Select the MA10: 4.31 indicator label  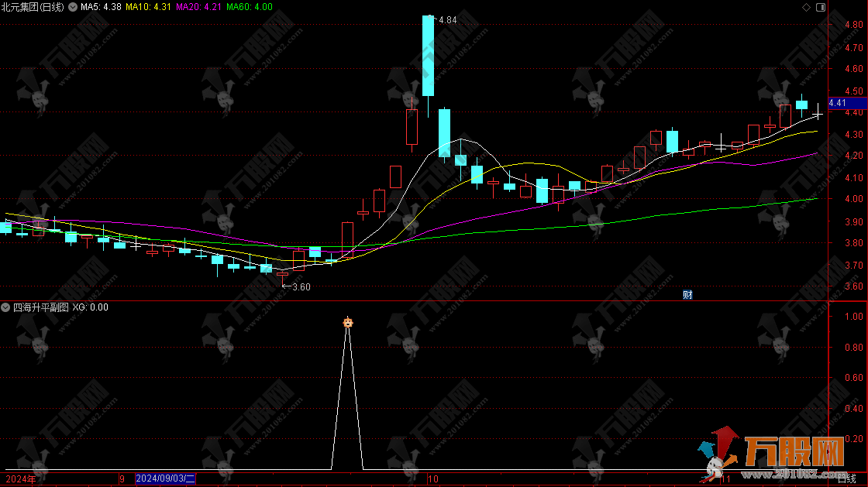click(148, 7)
